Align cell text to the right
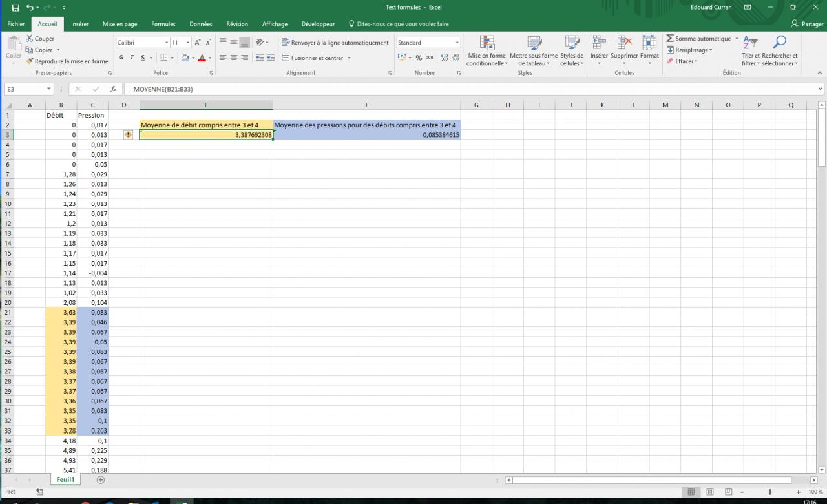 (244, 58)
